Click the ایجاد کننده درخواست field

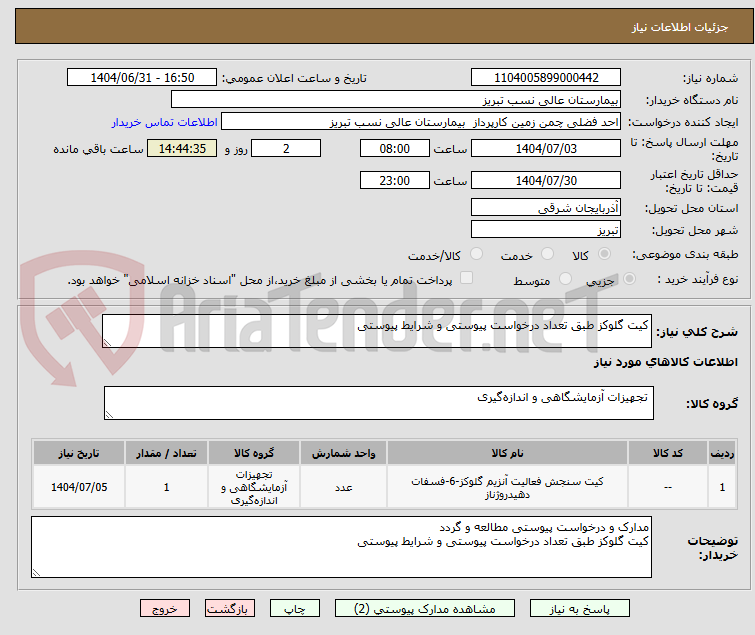click(421, 122)
